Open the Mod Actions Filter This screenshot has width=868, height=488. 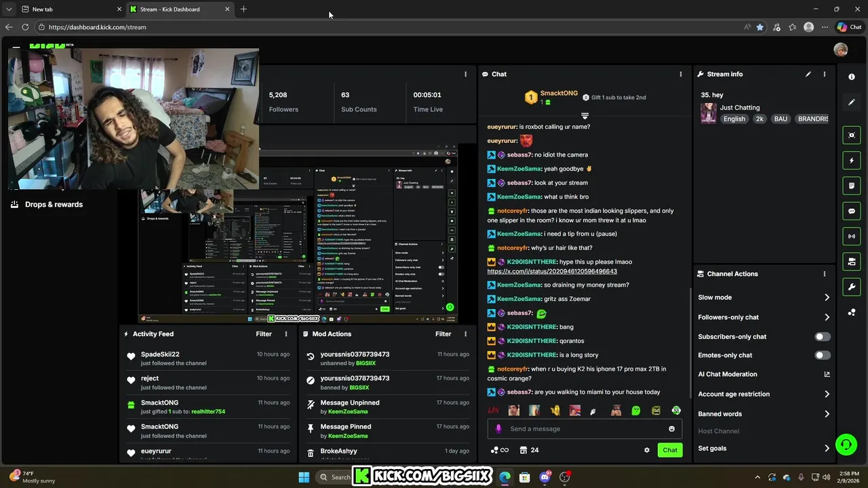pos(443,334)
